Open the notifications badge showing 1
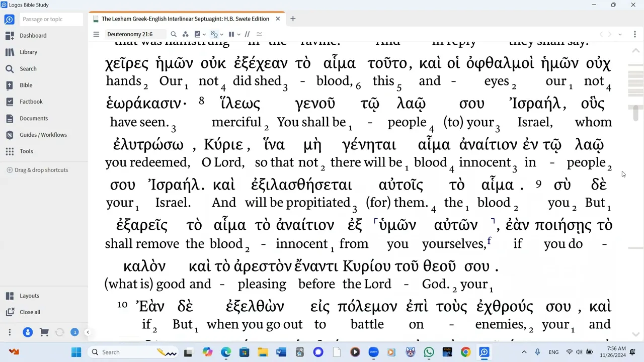The height and width of the screenshot is (362, 644). click(74, 332)
